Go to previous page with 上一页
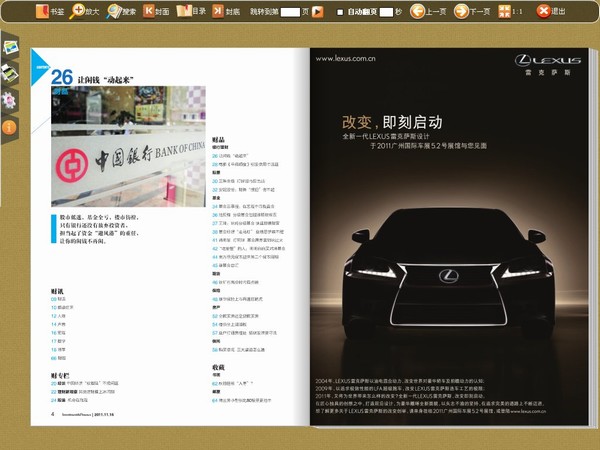600x450 pixels. 428,11
